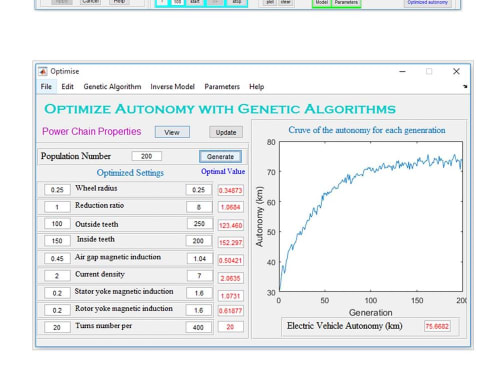Click the 'Power Chain Properties' heading
Screen dimensions: 500x375
tap(92, 131)
